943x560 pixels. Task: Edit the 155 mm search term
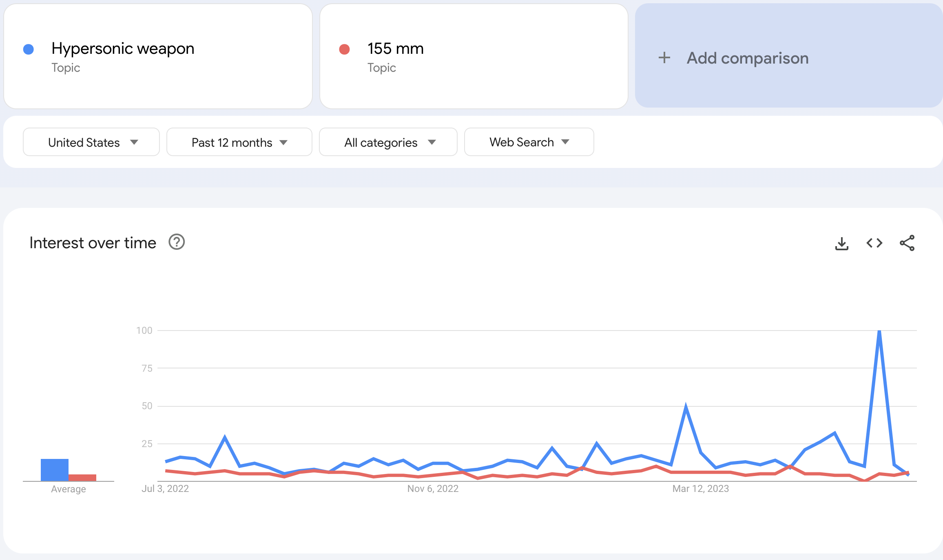395,49
